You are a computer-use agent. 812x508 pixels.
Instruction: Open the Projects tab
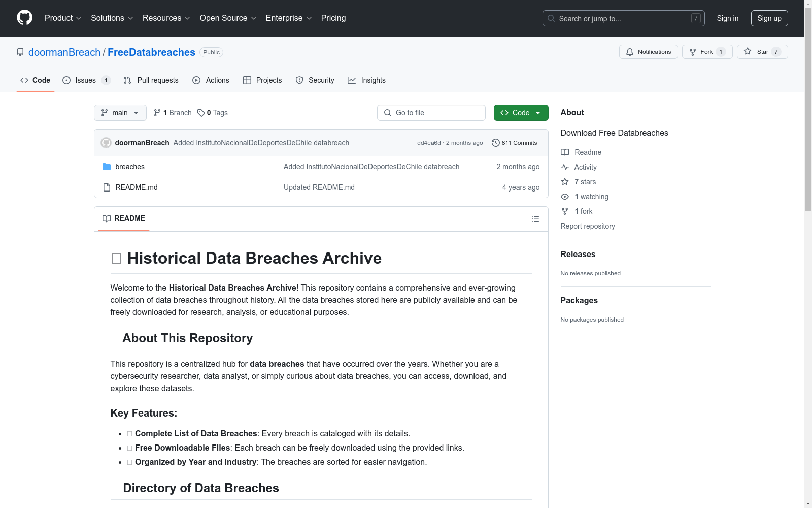262,80
